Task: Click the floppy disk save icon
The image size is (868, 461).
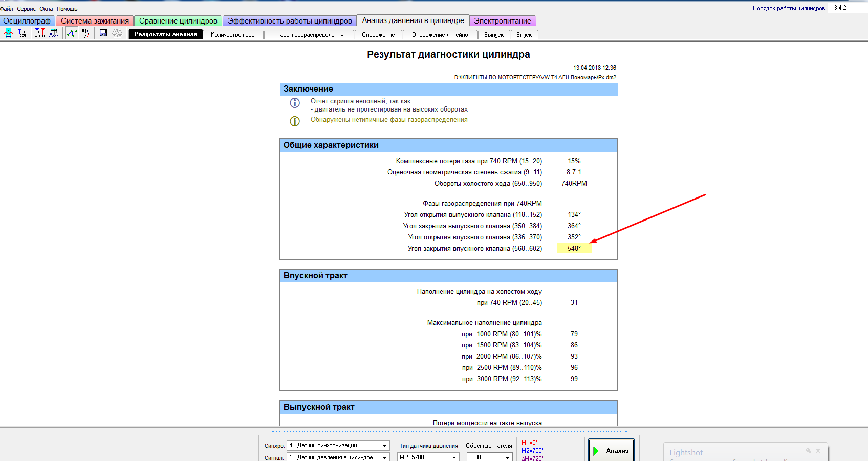Action: 103,33
